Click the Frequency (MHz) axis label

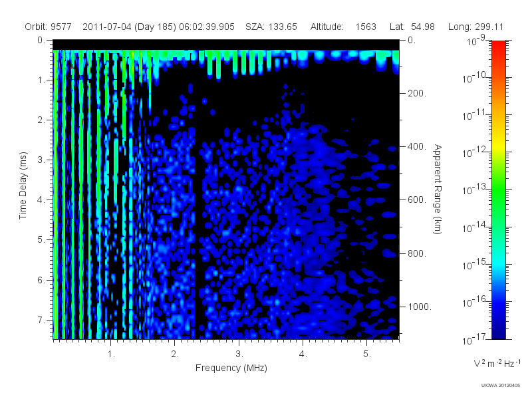[231, 368]
